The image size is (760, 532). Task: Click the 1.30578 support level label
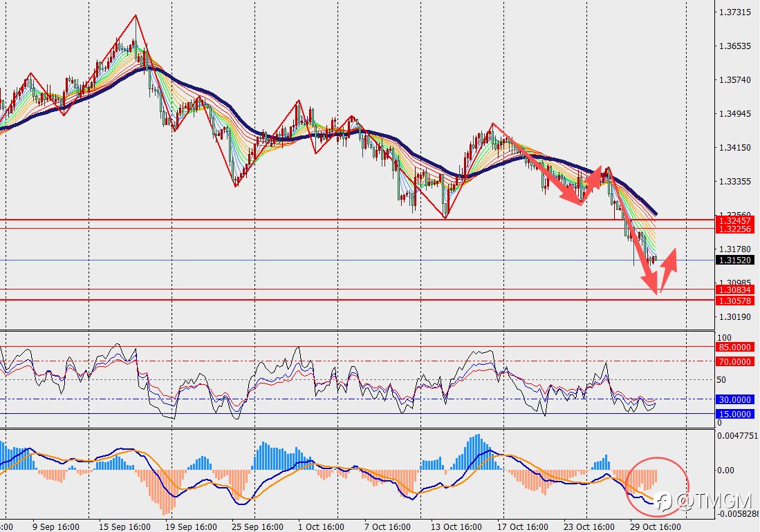(735, 301)
